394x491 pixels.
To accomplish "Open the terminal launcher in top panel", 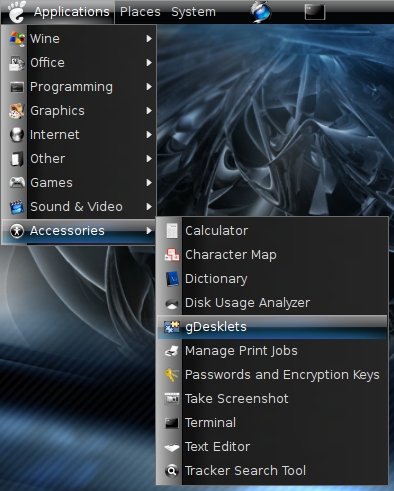I will coord(315,12).
